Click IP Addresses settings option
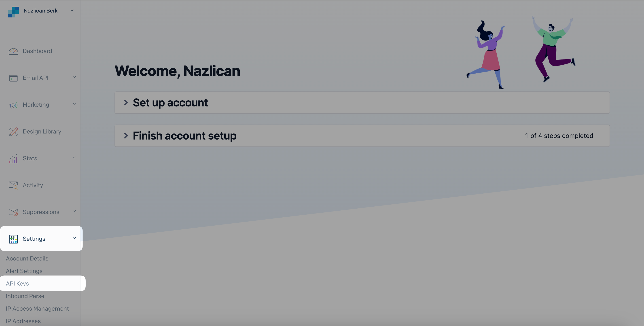Viewport: 644px width, 326px height. click(23, 321)
